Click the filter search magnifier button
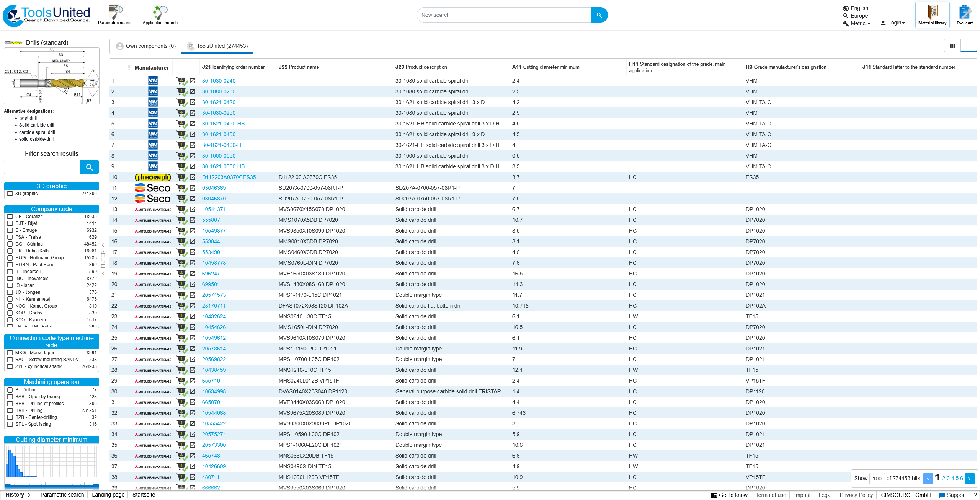The image size is (980, 500). click(x=90, y=167)
